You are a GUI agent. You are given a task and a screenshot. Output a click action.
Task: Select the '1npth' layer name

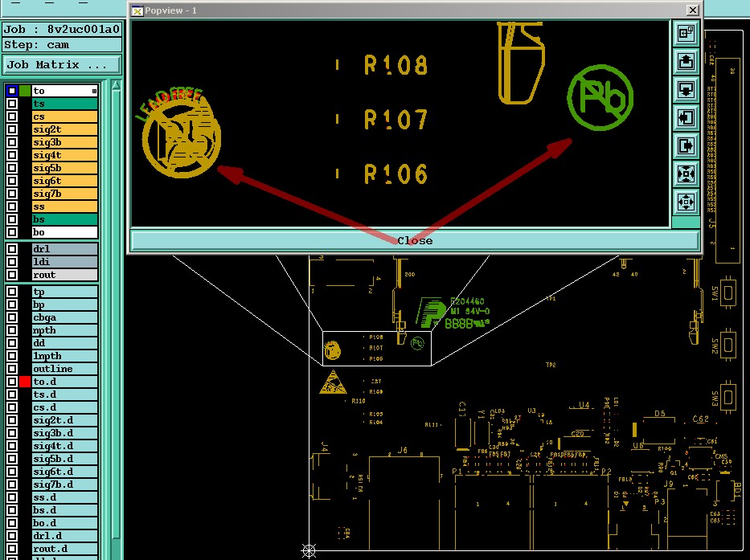click(x=64, y=356)
